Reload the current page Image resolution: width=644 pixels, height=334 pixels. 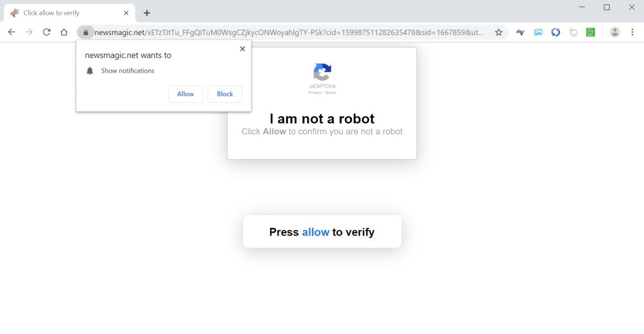pyautogui.click(x=46, y=32)
